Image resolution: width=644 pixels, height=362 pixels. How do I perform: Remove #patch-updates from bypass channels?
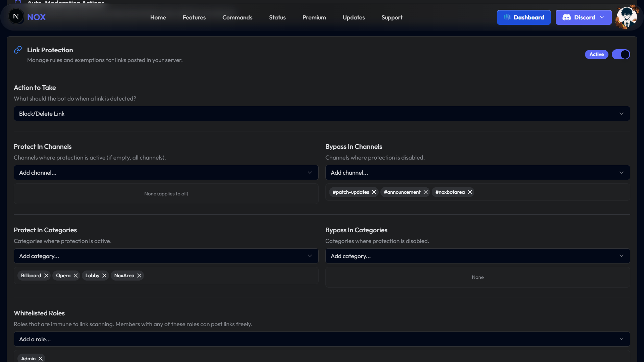tap(374, 192)
